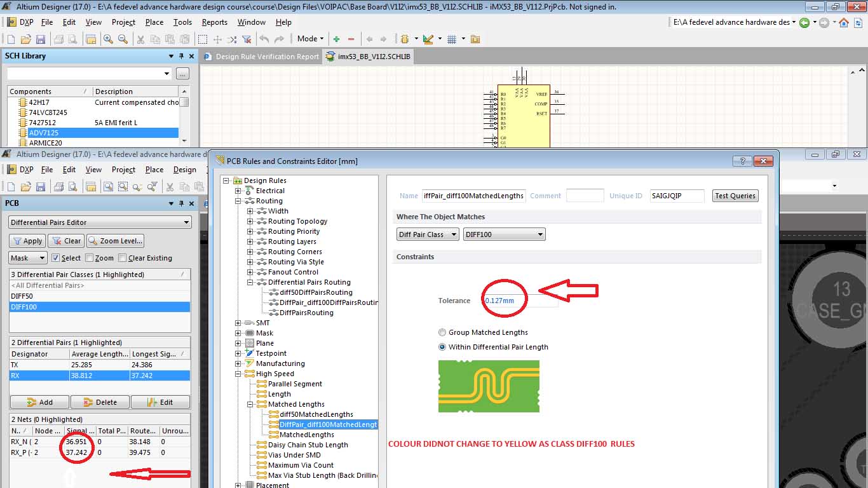Open the Reports menu
Image resolution: width=868 pixels, height=488 pixels.
(214, 22)
